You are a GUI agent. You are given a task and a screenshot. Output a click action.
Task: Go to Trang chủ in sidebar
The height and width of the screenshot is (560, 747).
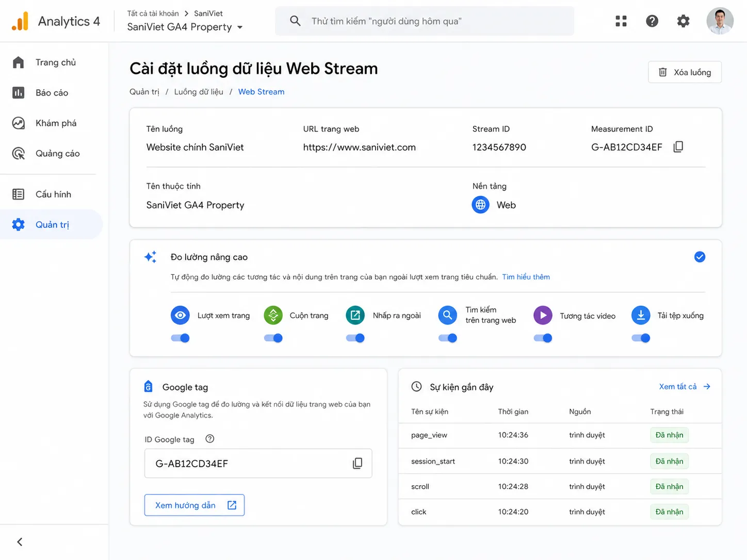click(52, 62)
